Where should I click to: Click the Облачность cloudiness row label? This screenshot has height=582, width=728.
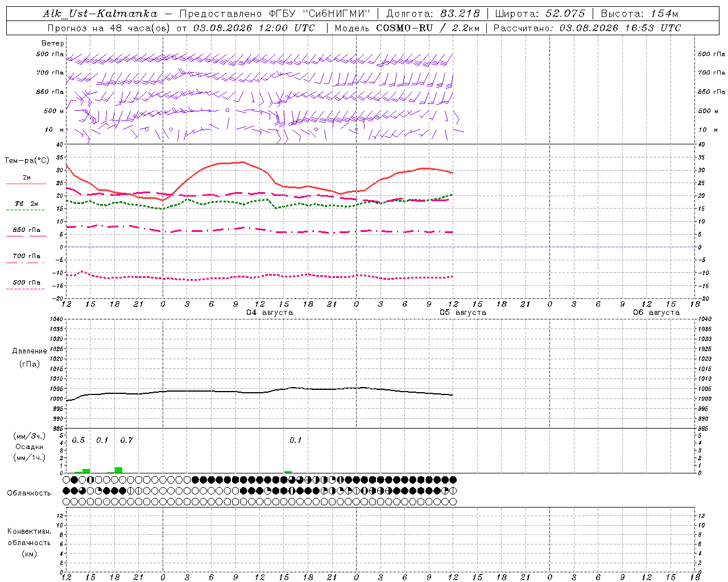coord(29,493)
